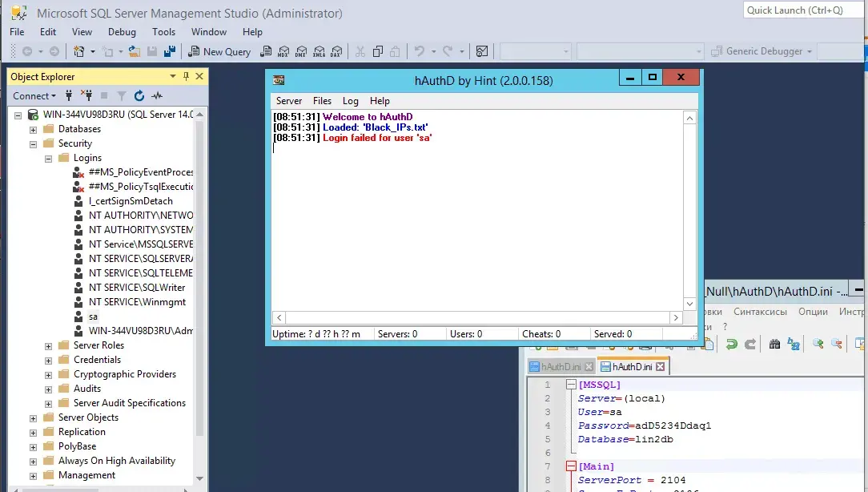Viewport: 868px width, 492px height.
Task: Open the Log menu in hAuthD
Action: click(351, 101)
